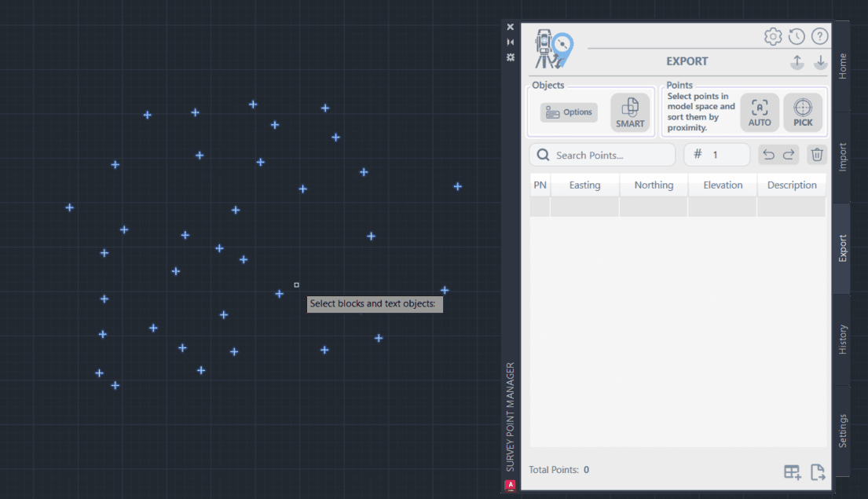The width and height of the screenshot is (868, 499).
Task: Click the export file icon at bottom
Action: pos(818,471)
